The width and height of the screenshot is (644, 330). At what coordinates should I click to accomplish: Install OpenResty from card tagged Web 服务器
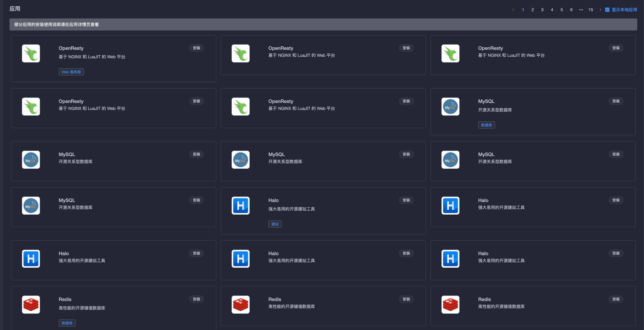(197, 48)
